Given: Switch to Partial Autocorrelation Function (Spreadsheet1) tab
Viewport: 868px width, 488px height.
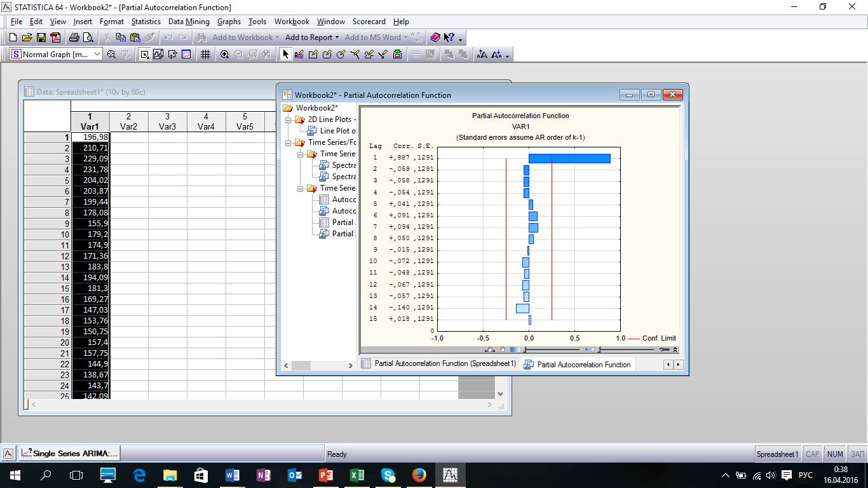Looking at the screenshot, I should [438, 364].
